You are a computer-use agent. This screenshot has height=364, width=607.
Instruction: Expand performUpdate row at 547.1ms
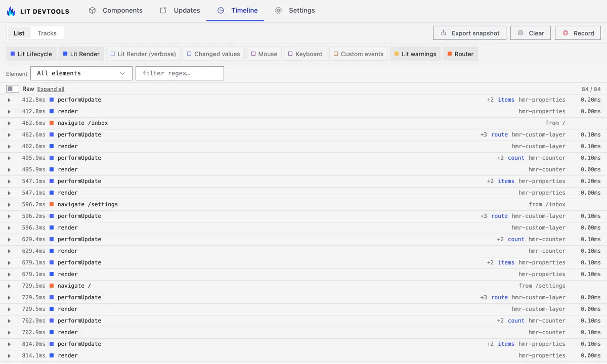pyautogui.click(x=9, y=181)
